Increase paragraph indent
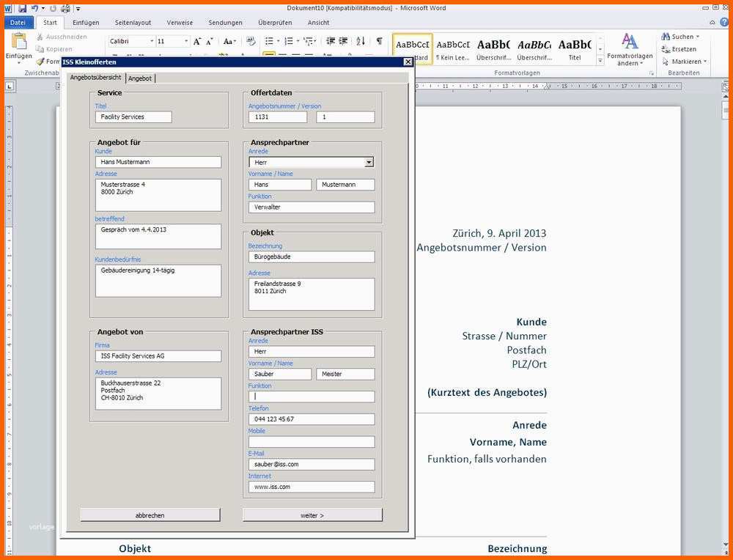Image resolution: width=733 pixels, height=560 pixels. (343, 42)
